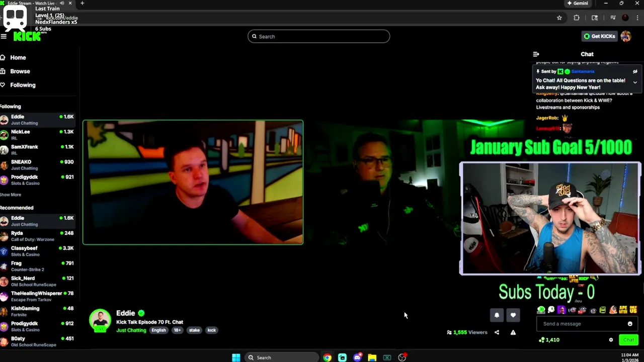Open Windows Start menu

click(x=236, y=357)
